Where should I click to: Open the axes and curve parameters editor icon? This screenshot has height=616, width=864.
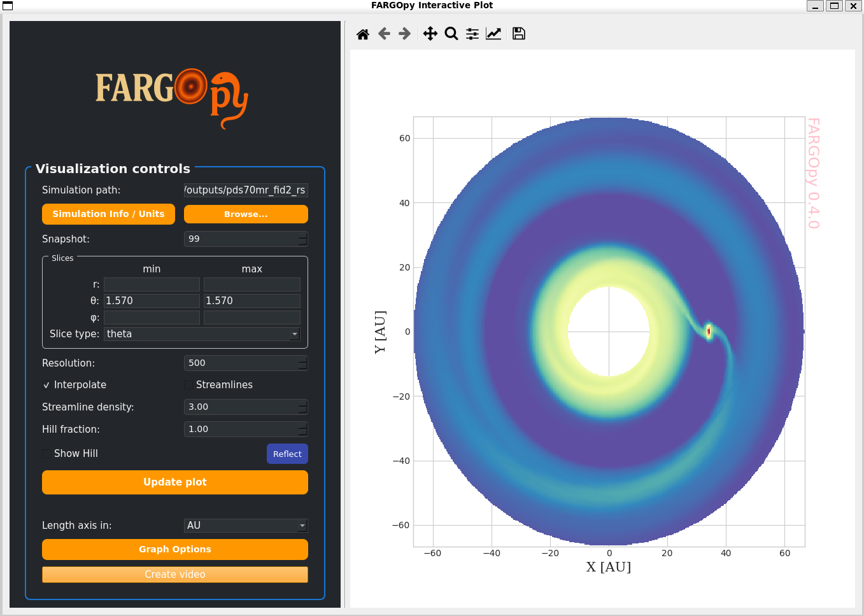point(493,34)
